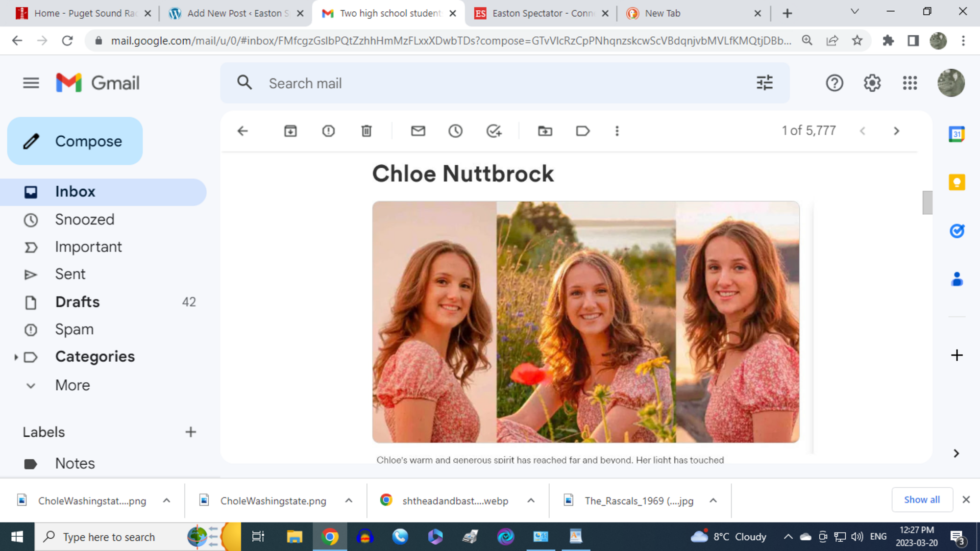Click the Compose button
Viewport: 980px width, 551px height.
coord(75,141)
